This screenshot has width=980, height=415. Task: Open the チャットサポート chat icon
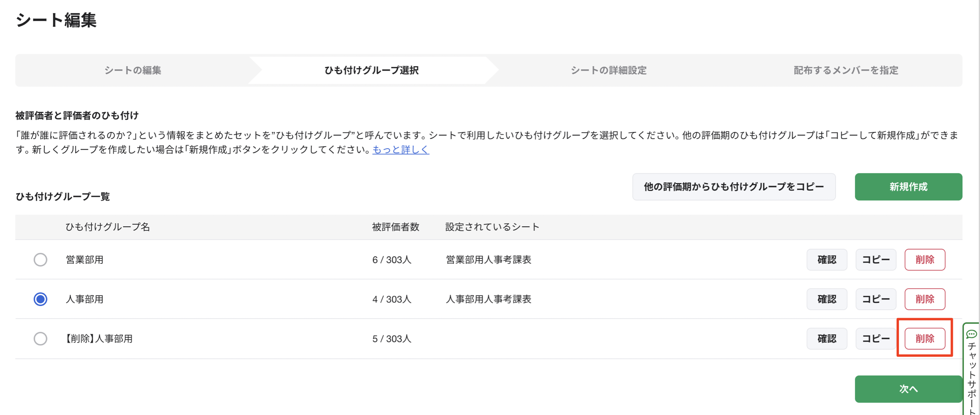[x=971, y=334]
